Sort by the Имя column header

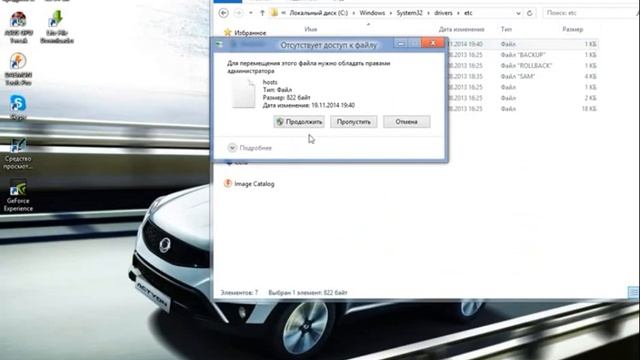pyautogui.click(x=311, y=29)
